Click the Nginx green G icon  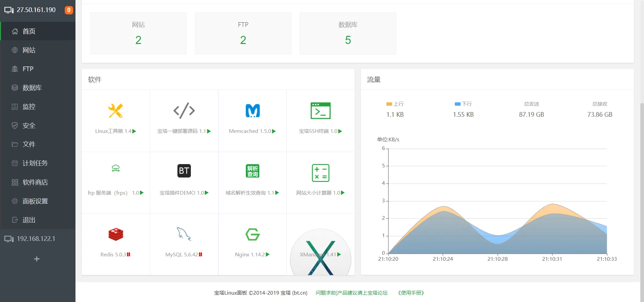tap(253, 234)
